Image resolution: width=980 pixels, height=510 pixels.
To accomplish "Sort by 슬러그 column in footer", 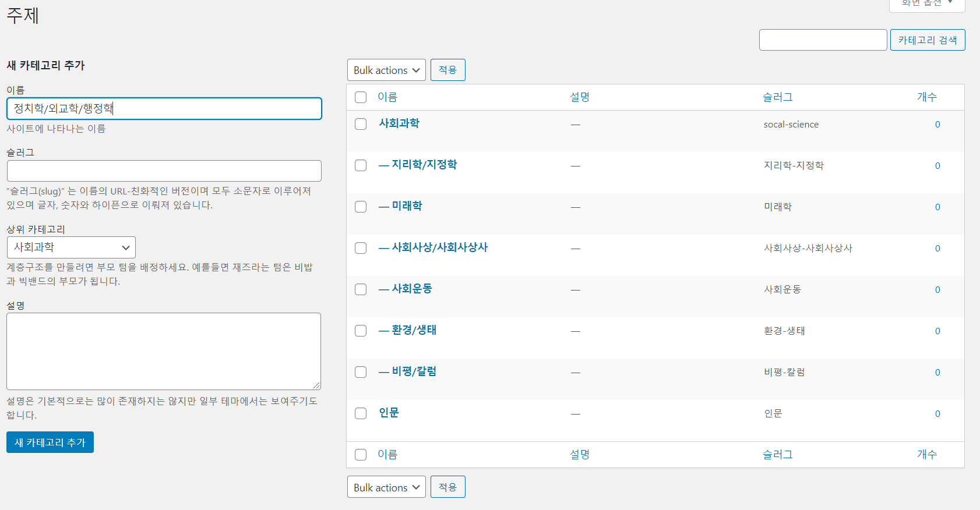I will pyautogui.click(x=778, y=455).
